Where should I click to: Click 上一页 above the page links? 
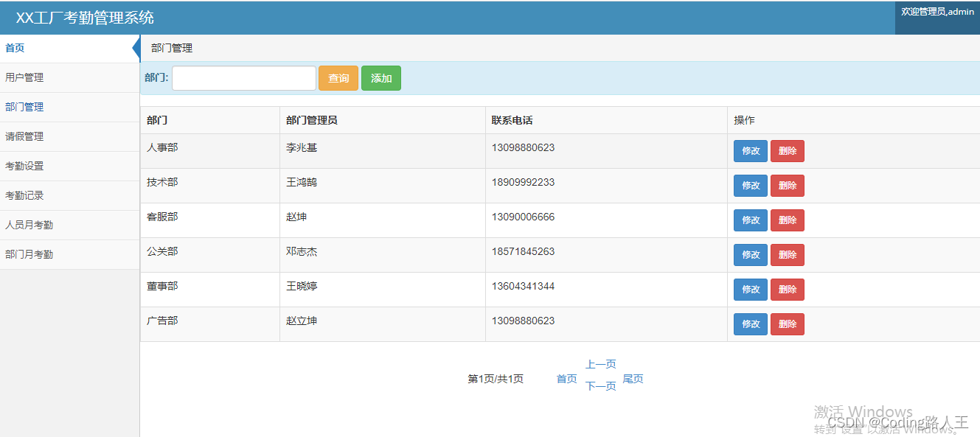coord(600,363)
